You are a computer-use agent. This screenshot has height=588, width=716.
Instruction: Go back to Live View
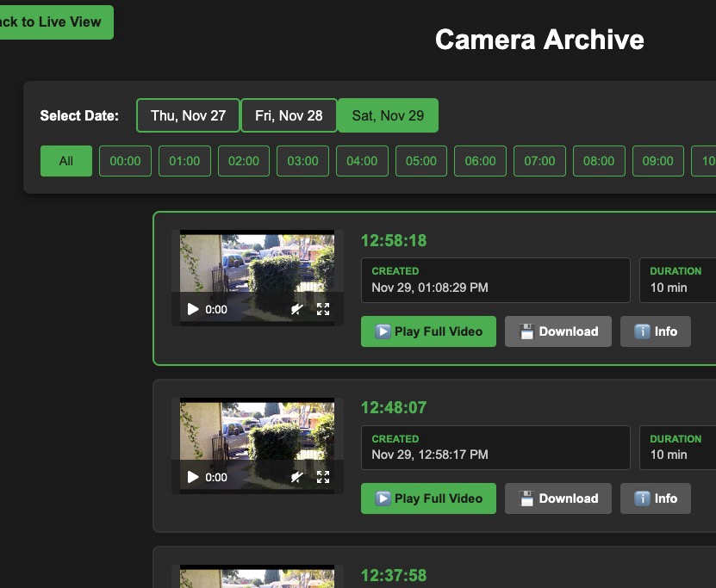(x=56, y=22)
